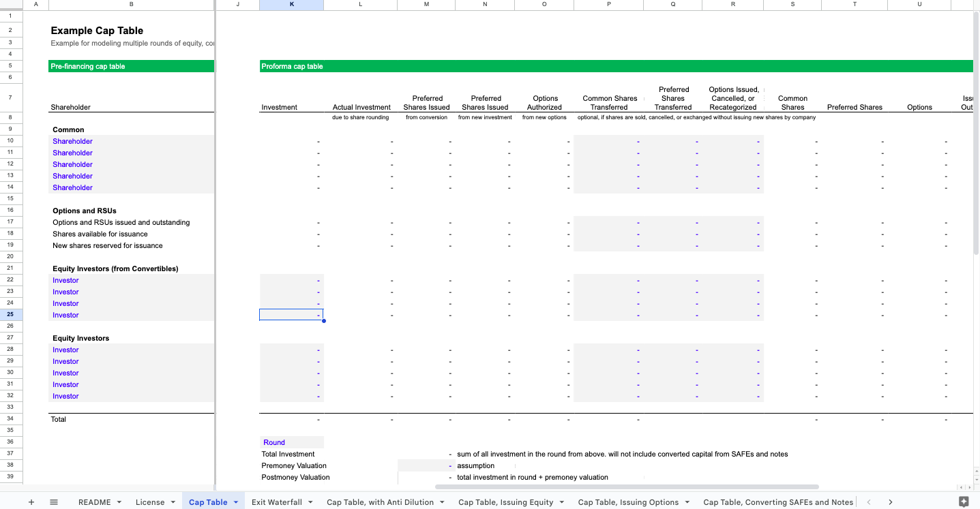Click 'Options and RSUs issued and outstanding' row
The height and width of the screenshot is (509, 980).
point(121,222)
